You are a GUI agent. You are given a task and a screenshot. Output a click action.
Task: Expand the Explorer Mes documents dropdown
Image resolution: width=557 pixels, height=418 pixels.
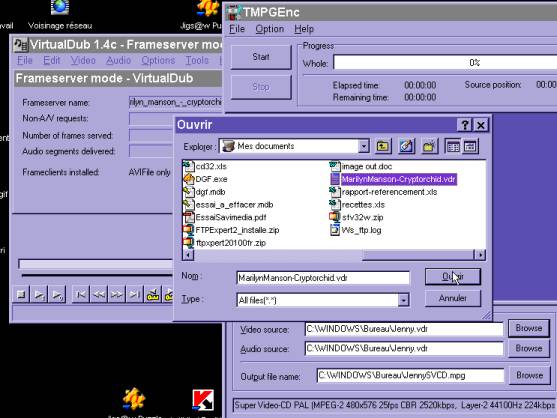tap(363, 146)
